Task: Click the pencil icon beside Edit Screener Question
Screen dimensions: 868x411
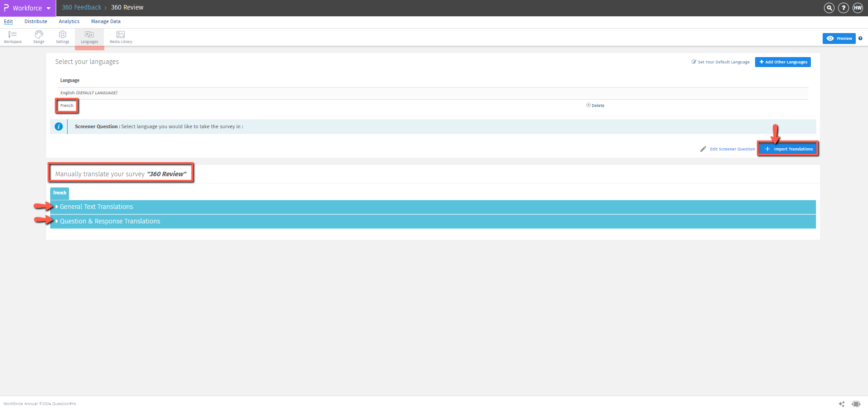Action: tap(703, 149)
